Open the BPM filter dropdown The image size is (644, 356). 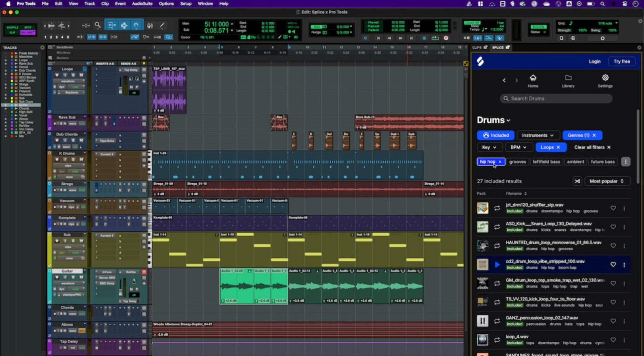[x=519, y=147]
